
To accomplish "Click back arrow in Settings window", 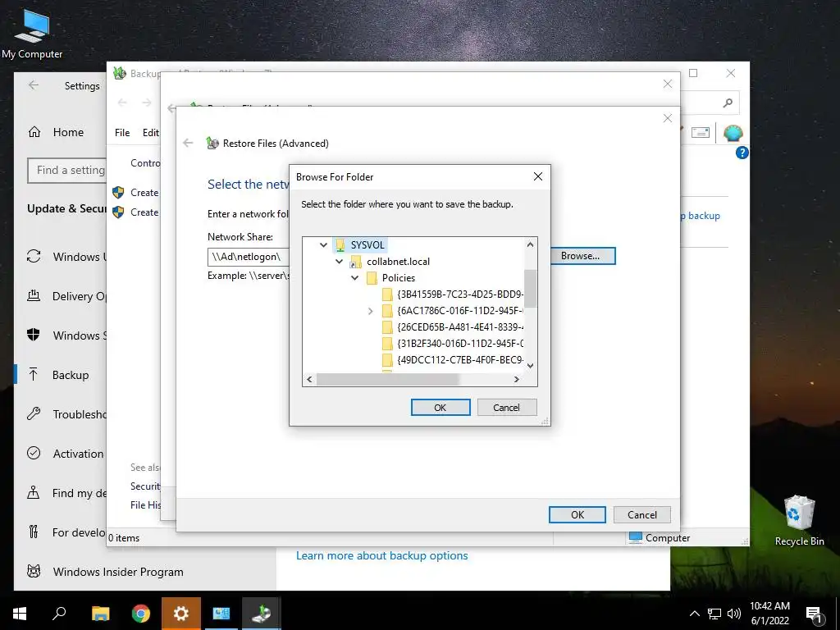I will [x=33, y=85].
